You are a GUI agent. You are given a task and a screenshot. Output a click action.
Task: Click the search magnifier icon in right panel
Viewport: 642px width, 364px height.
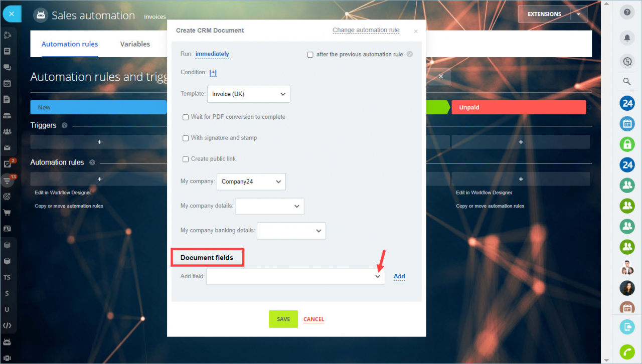click(x=627, y=82)
